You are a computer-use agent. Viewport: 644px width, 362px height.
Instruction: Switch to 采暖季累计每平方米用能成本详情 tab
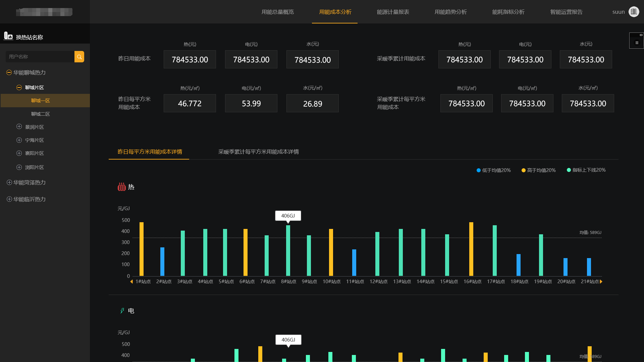pos(258,152)
